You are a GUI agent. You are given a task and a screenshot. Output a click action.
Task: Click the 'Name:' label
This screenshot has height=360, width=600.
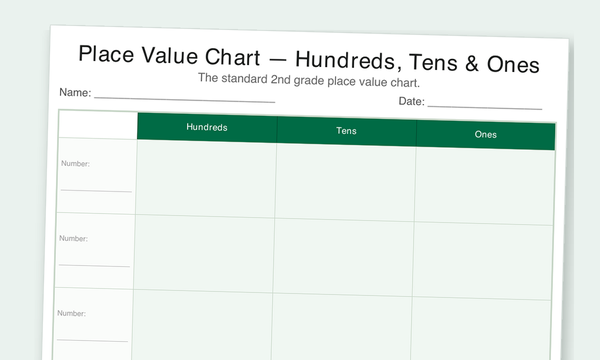point(75,92)
